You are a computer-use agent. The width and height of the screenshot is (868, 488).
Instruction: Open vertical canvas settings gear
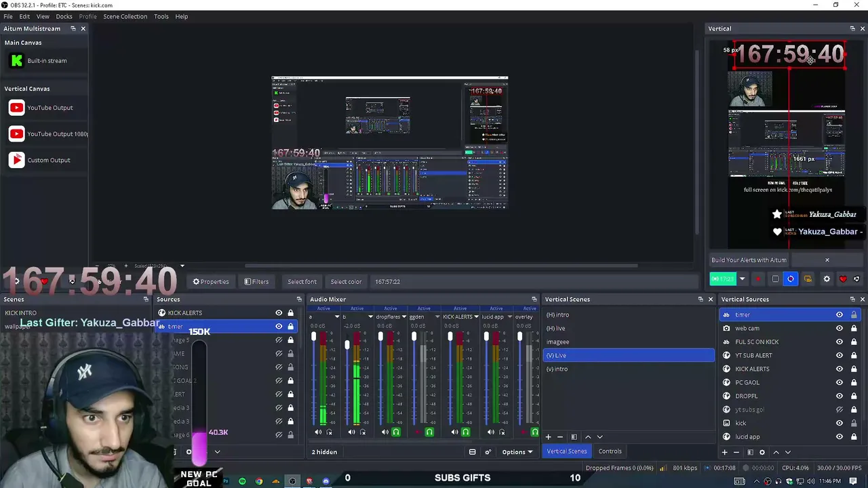827,279
